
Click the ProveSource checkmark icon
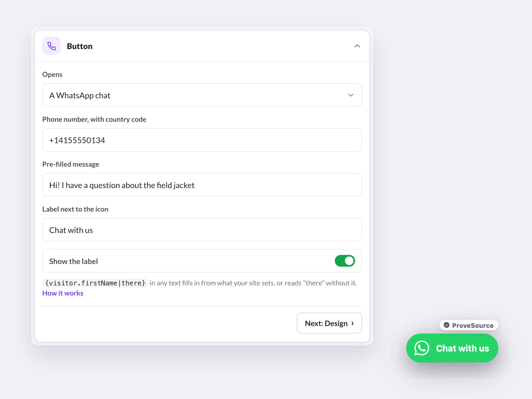coord(446,325)
